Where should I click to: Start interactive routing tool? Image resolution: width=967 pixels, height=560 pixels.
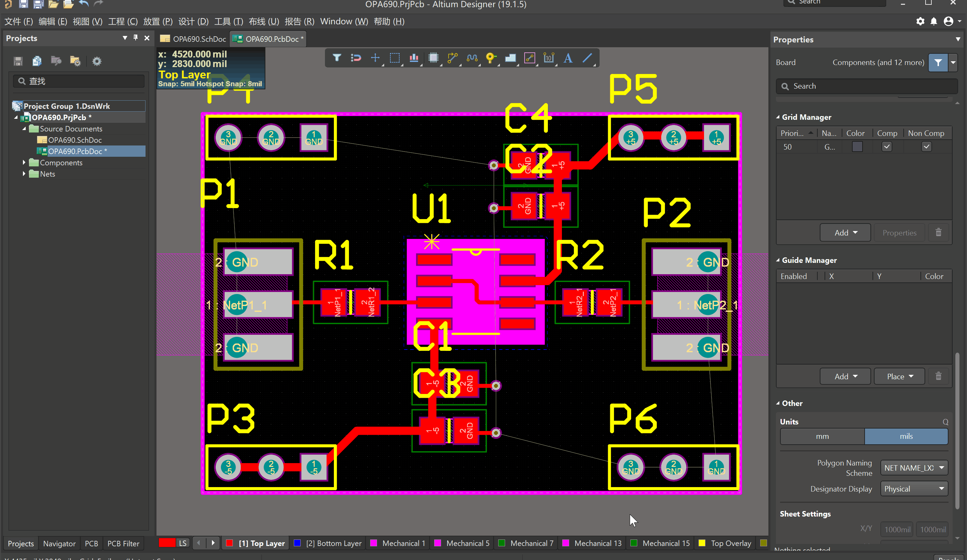[452, 58]
